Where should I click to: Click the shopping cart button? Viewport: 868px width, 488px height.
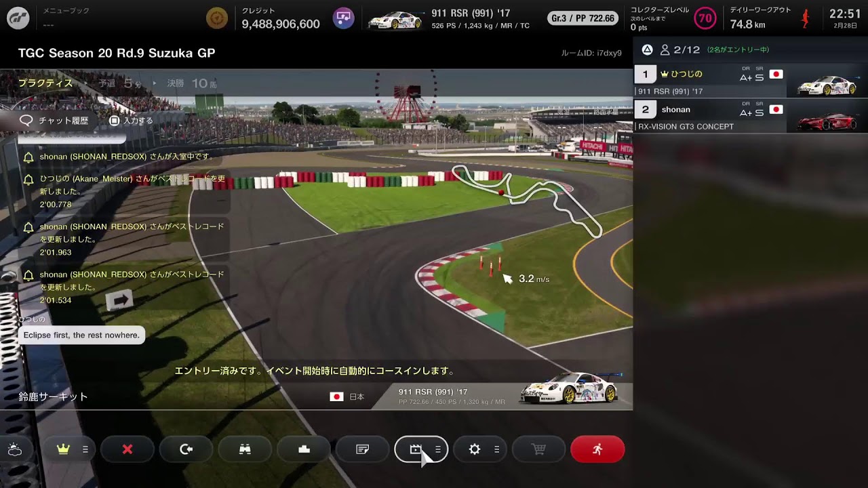click(x=539, y=449)
